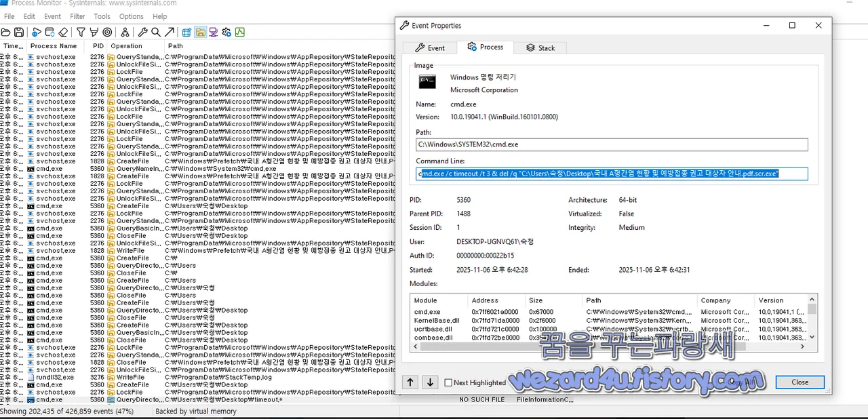Save events with the floppy disk icon
868x419 pixels.
(18, 32)
